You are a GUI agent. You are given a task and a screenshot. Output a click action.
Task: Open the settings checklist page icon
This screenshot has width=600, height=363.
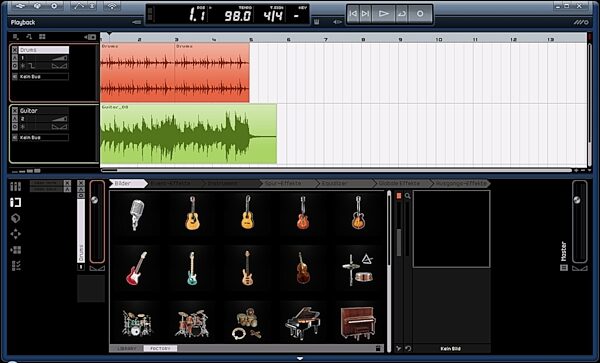(x=16, y=265)
